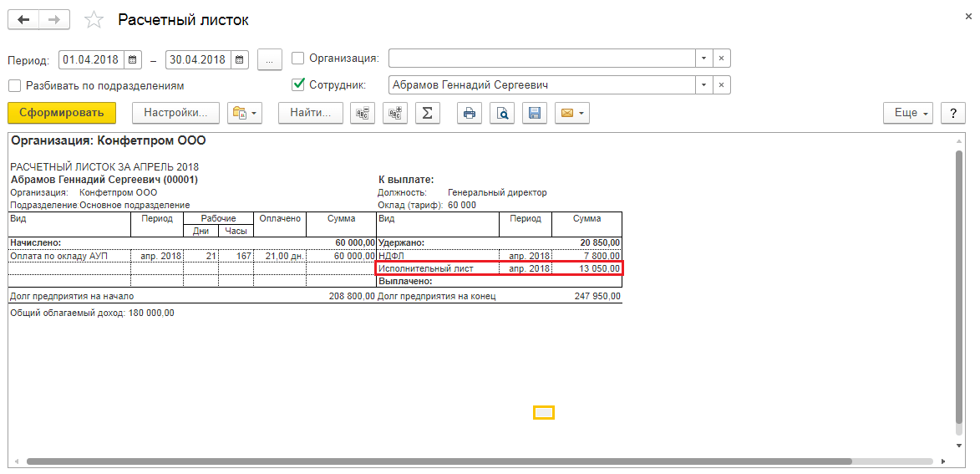Click the sum (sigma) toolbar icon

pos(427,113)
